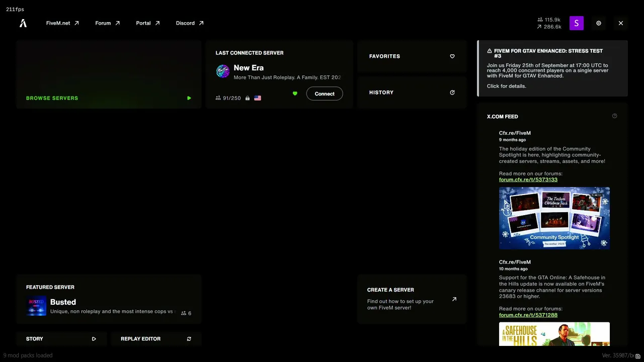Click the FiveM logo icon

coord(23,23)
